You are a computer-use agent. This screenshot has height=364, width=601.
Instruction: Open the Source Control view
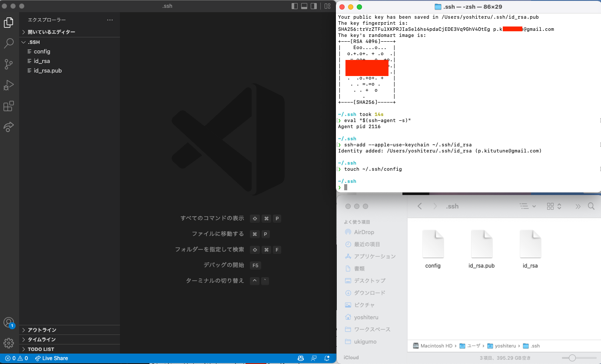(8, 64)
